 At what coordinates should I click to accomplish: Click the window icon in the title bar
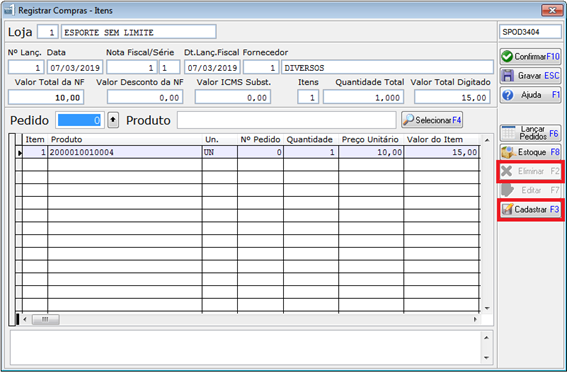pos(9,10)
